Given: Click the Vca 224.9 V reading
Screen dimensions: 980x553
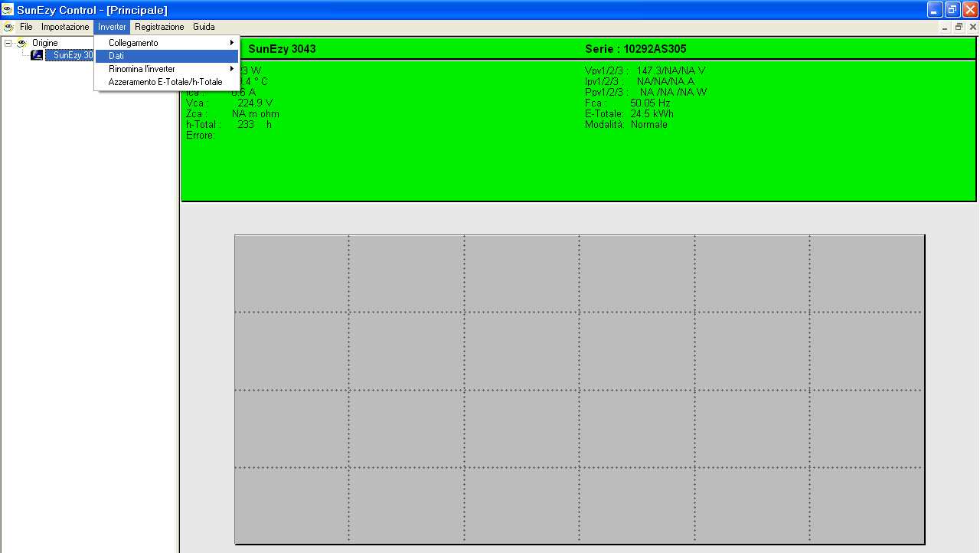Looking at the screenshot, I should pyautogui.click(x=229, y=103).
